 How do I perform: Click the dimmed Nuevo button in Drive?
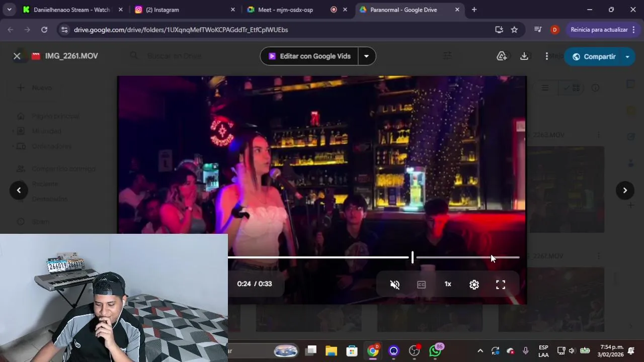[x=34, y=87]
